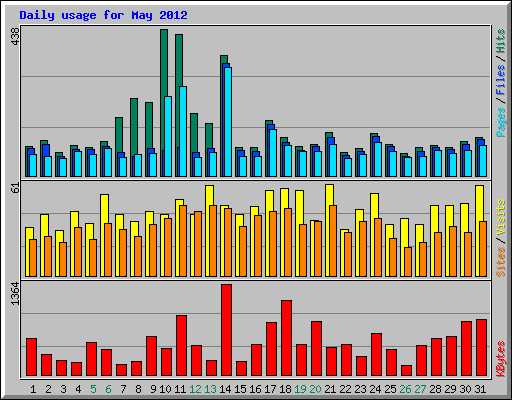Select day label 29 on the axis
Image resolution: width=512 pixels, height=400 pixels.
point(450,389)
